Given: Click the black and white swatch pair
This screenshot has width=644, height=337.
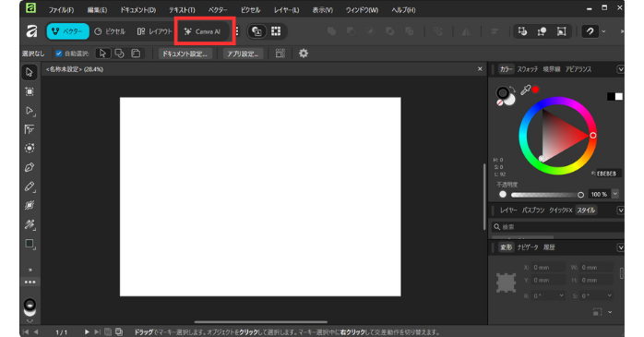Looking at the screenshot, I should pyautogui.click(x=614, y=97).
